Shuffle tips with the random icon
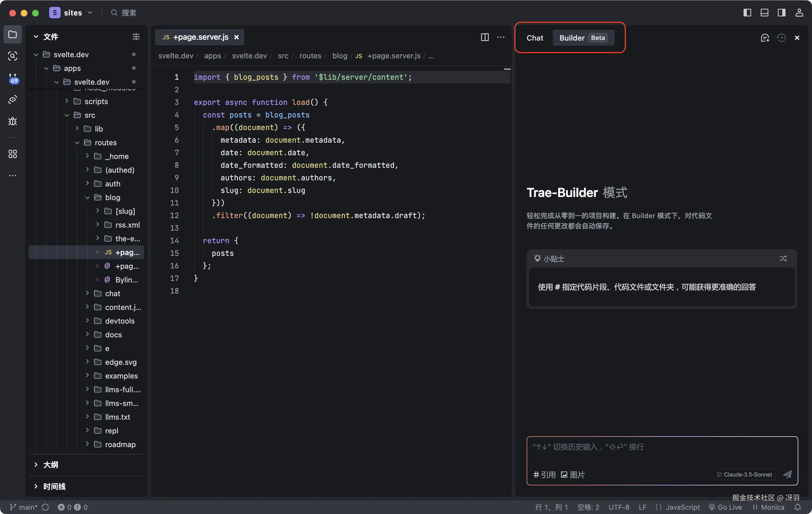 coord(783,258)
